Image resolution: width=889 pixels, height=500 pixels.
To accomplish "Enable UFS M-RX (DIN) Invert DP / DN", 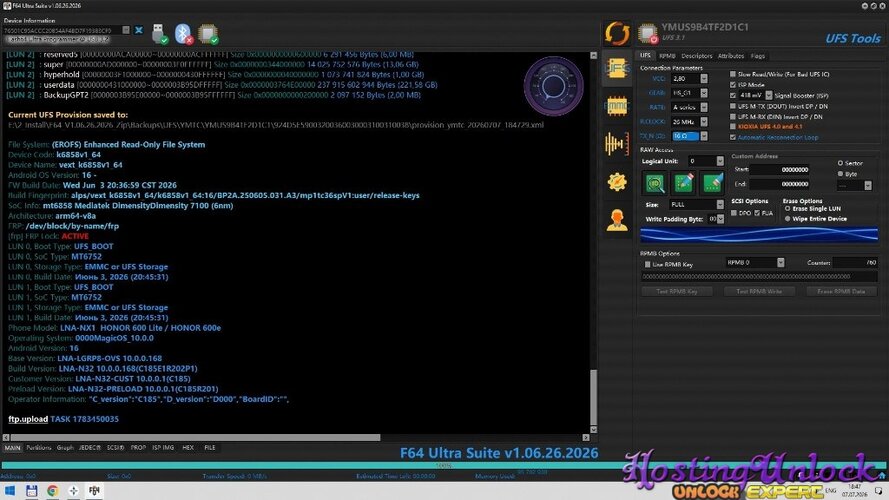I will click(x=733, y=116).
